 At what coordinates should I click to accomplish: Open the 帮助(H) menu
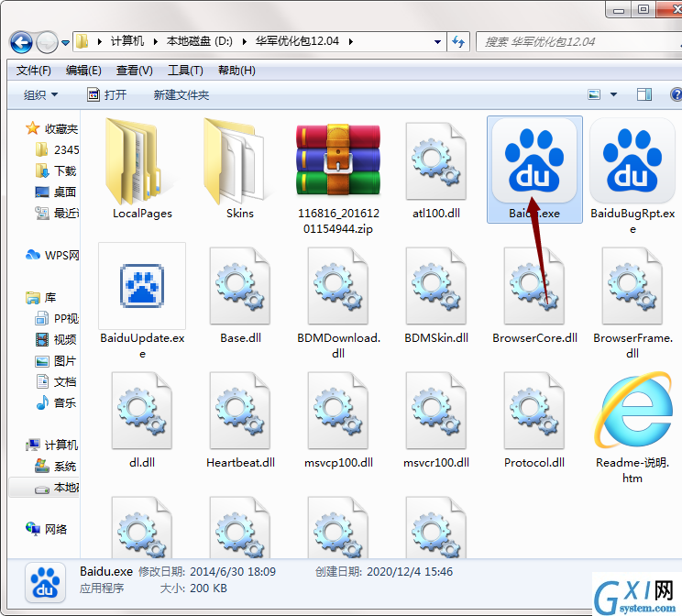click(236, 71)
